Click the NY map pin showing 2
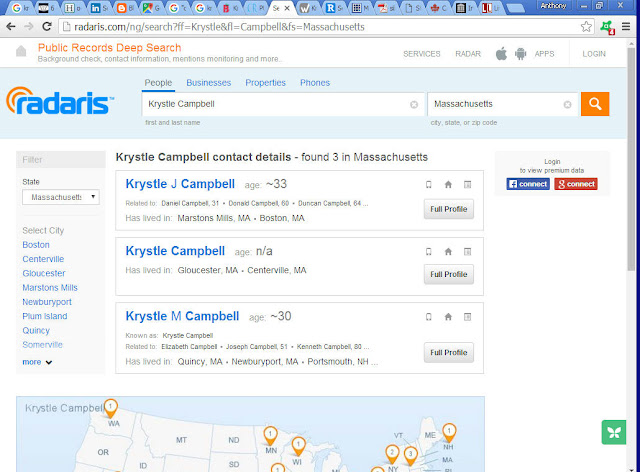 (x=392, y=454)
